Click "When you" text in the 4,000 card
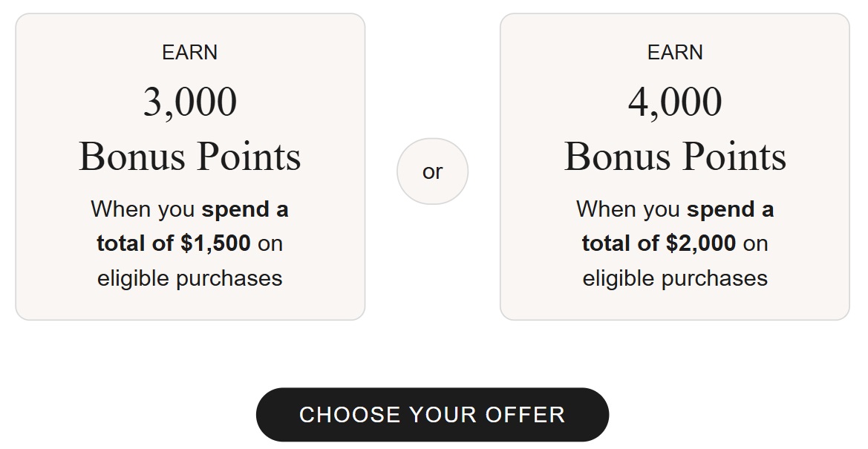868x449 pixels. click(628, 209)
